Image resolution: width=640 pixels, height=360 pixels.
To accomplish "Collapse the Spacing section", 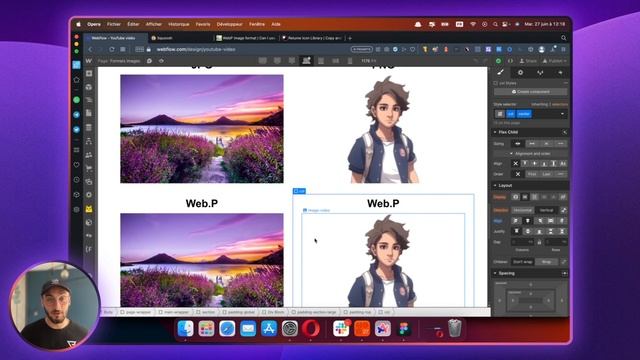I will click(495, 273).
